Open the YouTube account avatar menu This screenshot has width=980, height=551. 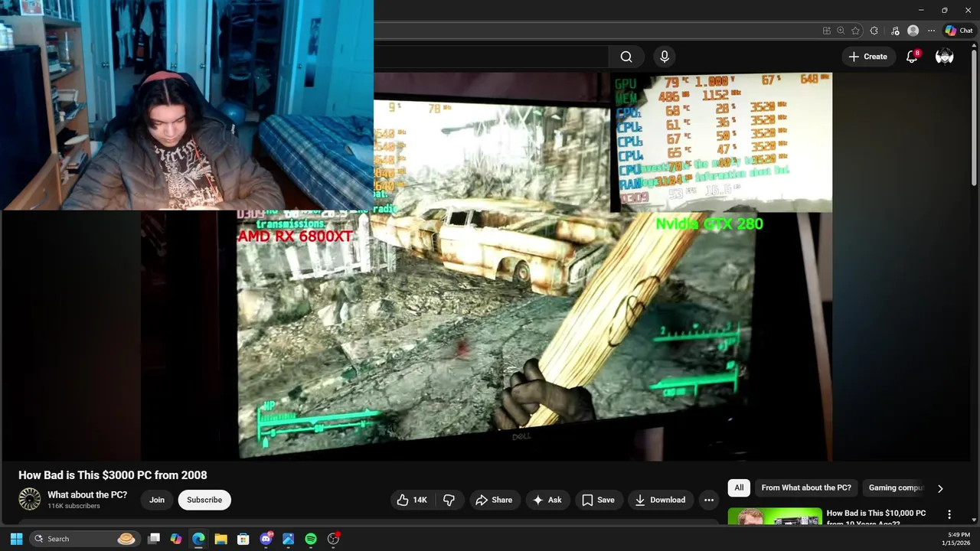pos(945,57)
